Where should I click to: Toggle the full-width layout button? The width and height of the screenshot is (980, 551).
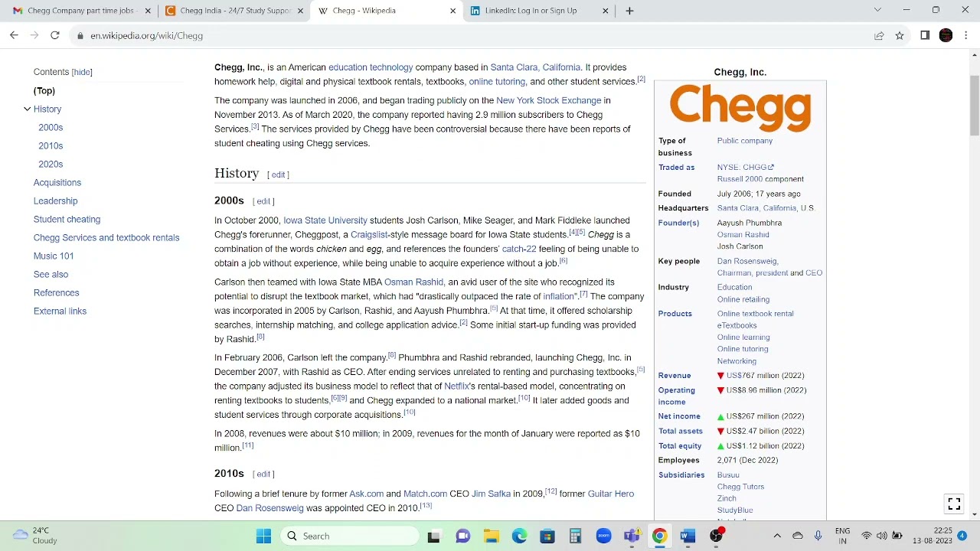click(x=954, y=504)
